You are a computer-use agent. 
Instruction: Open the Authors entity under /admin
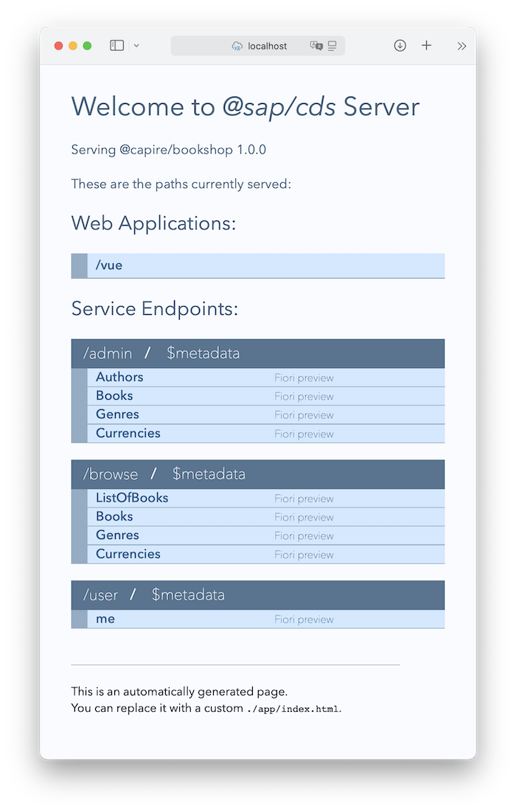click(119, 377)
